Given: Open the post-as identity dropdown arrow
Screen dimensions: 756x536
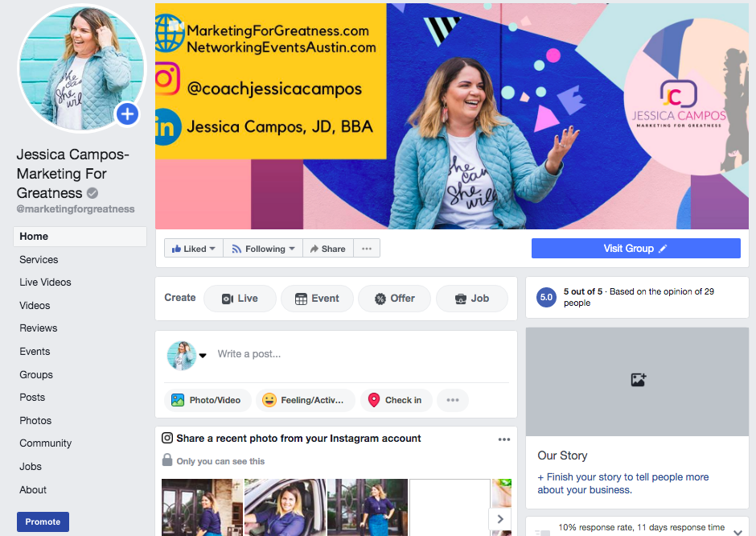Looking at the screenshot, I should point(203,356).
